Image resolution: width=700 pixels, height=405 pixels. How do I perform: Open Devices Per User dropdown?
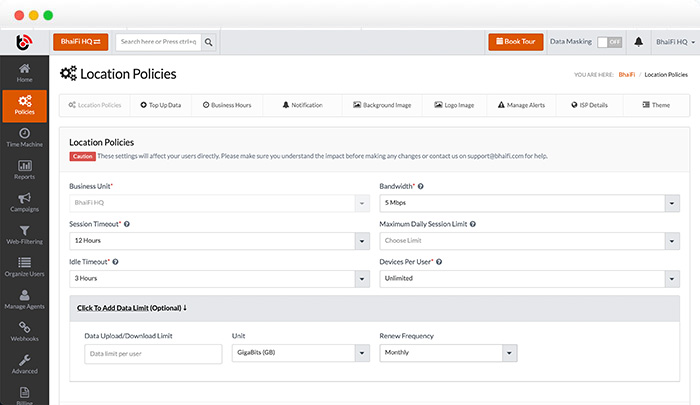524,279
